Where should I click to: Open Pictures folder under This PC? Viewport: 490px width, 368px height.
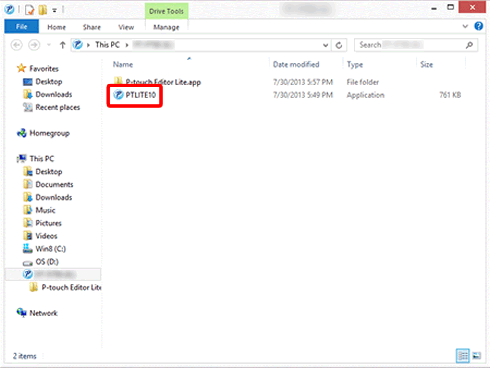[x=42, y=223]
